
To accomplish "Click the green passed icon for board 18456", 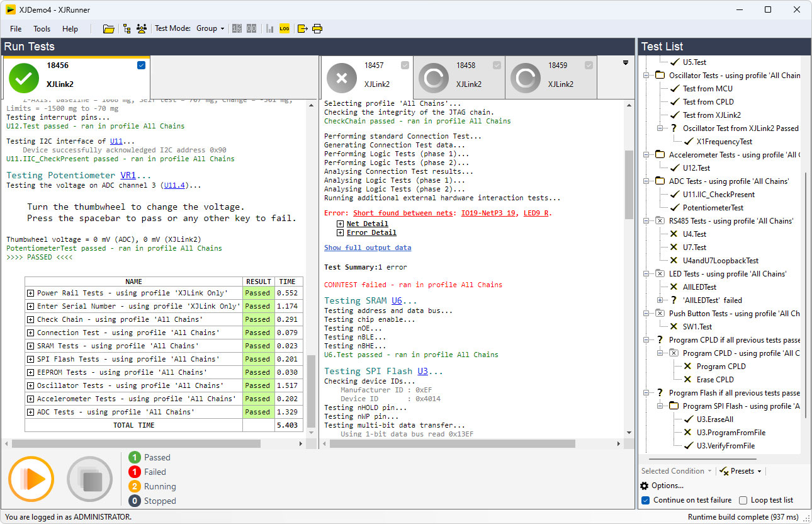I will point(24,77).
